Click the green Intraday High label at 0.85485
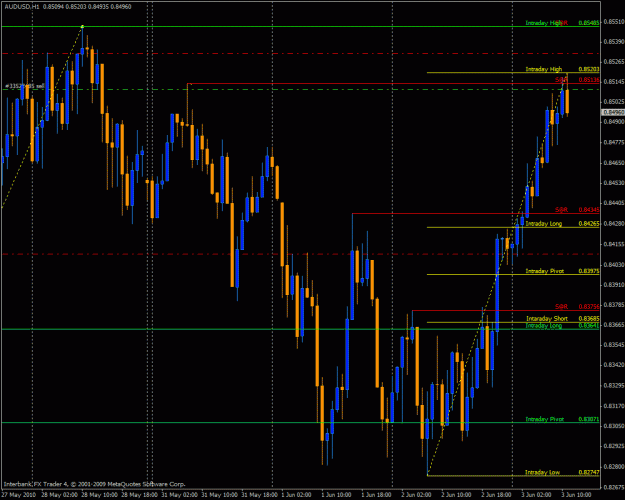 point(543,23)
